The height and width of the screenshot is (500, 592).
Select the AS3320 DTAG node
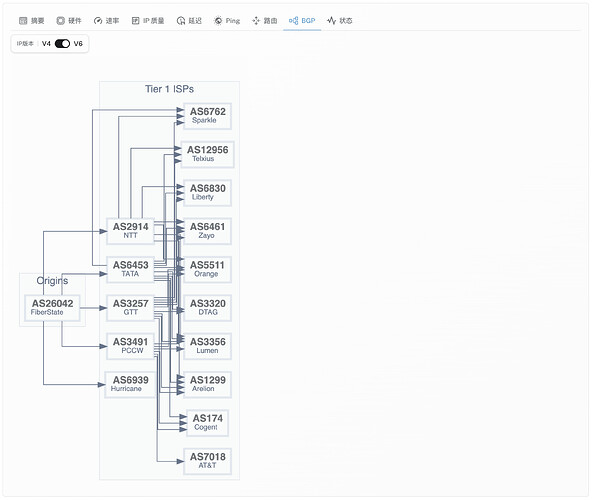207,308
